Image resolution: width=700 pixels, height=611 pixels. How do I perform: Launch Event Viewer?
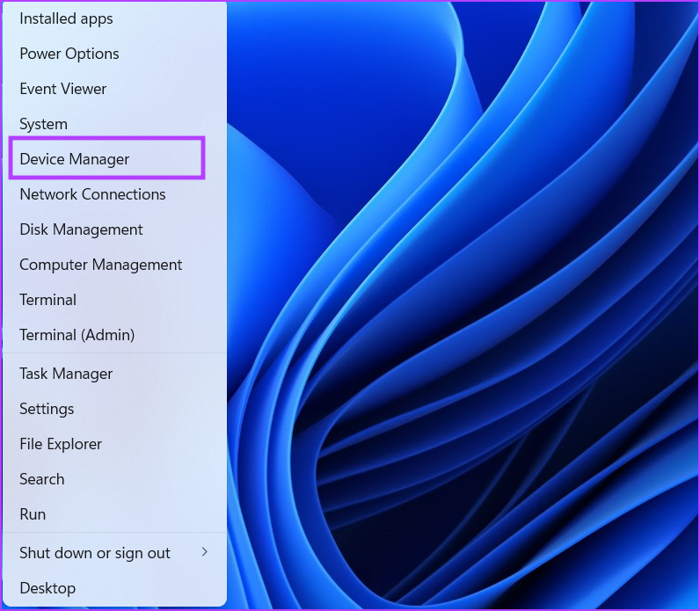click(62, 89)
